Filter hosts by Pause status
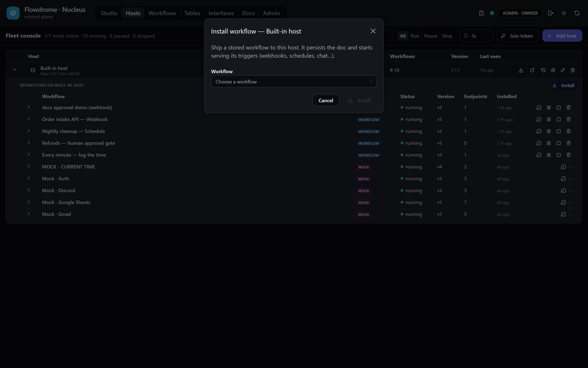Image resolution: width=588 pixels, height=368 pixels. tap(431, 36)
